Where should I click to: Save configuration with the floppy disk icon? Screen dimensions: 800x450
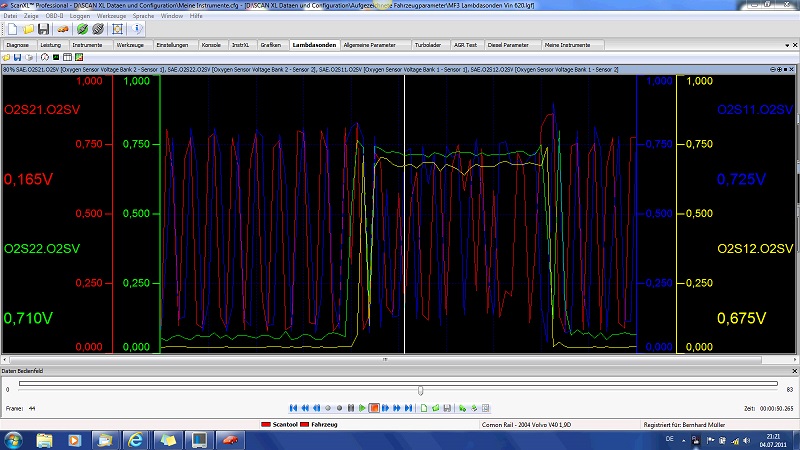click(42, 28)
